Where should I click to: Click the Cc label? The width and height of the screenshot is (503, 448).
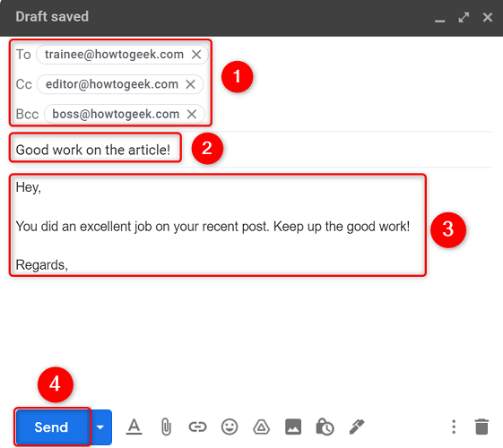tap(24, 84)
